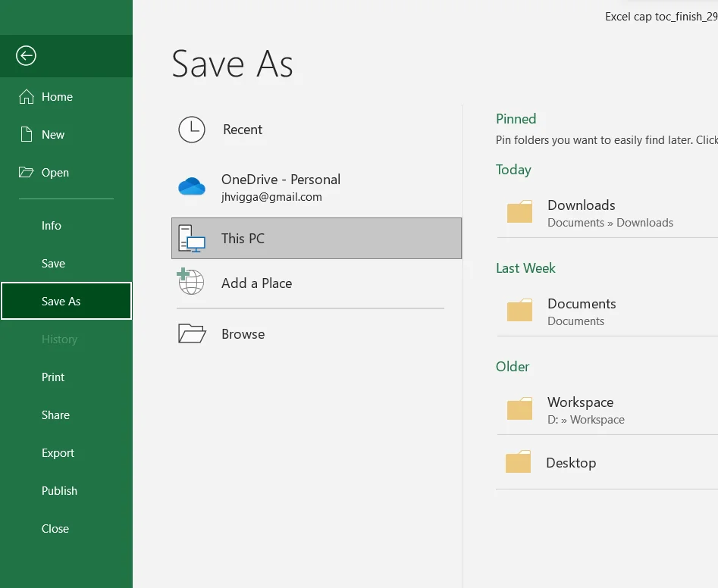This screenshot has height=588, width=718.
Task: Pick the Documents folder under Last Week
Action: click(x=607, y=311)
